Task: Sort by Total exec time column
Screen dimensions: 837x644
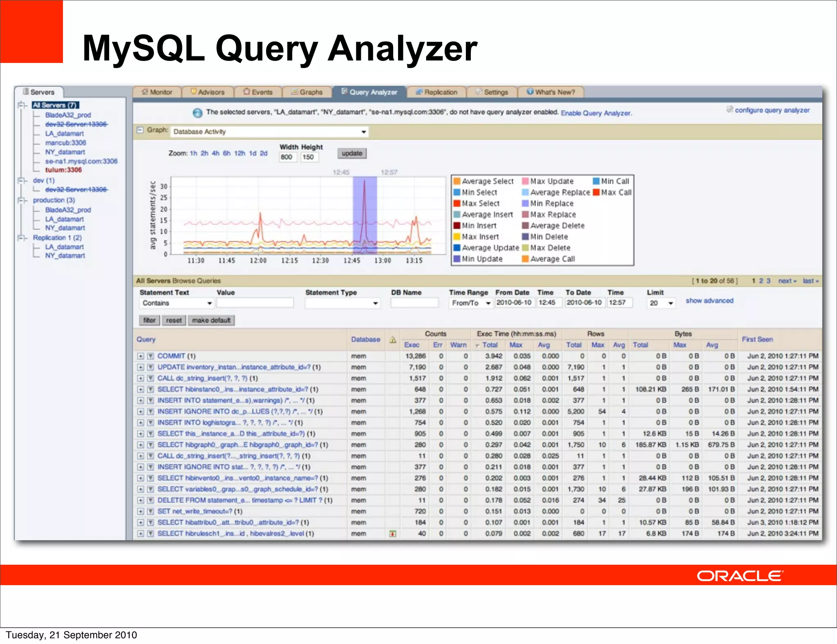Action: 490,345
